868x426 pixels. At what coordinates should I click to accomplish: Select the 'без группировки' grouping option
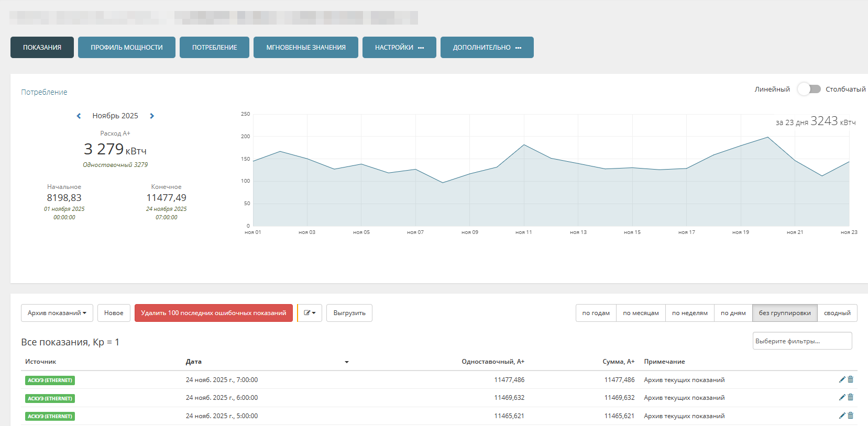tap(784, 313)
